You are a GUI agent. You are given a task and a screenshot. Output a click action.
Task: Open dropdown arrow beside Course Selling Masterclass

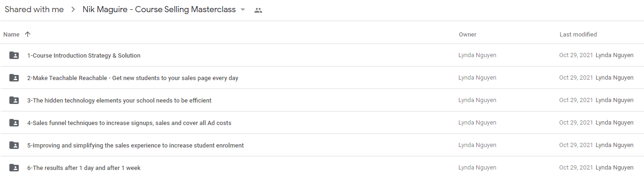242,10
